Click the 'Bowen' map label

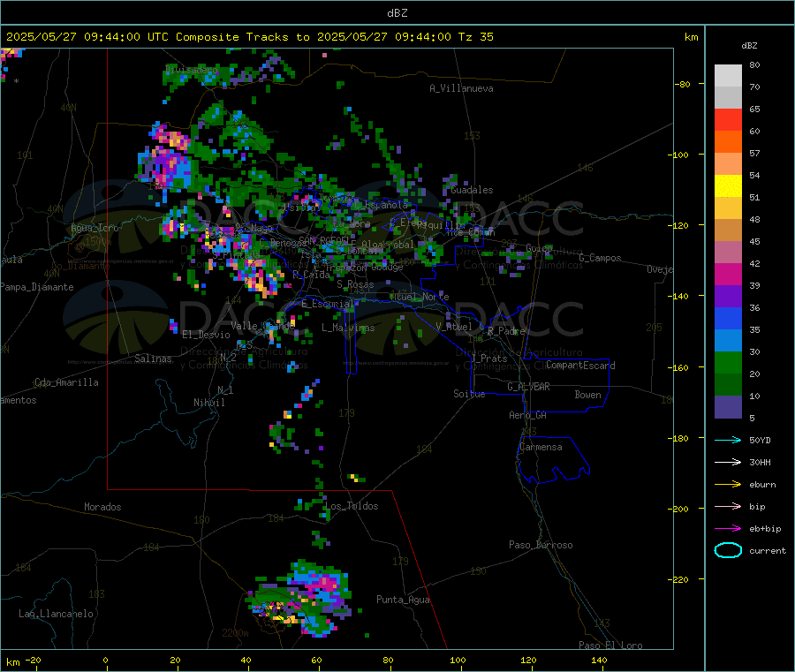[587, 395]
